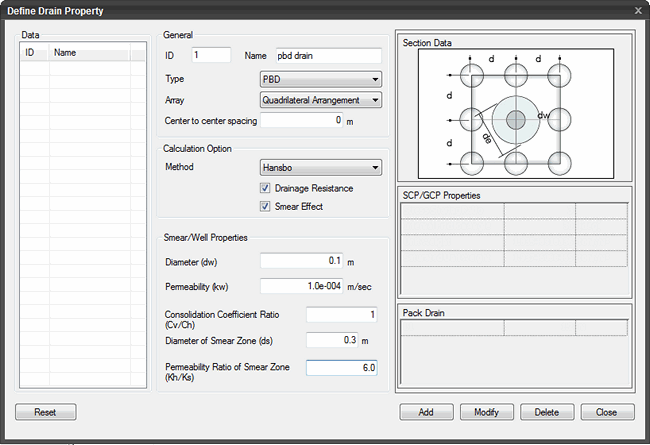Close the Define Drain Property dialog via X
Viewport: 650px width, 445px height.
(x=638, y=9)
